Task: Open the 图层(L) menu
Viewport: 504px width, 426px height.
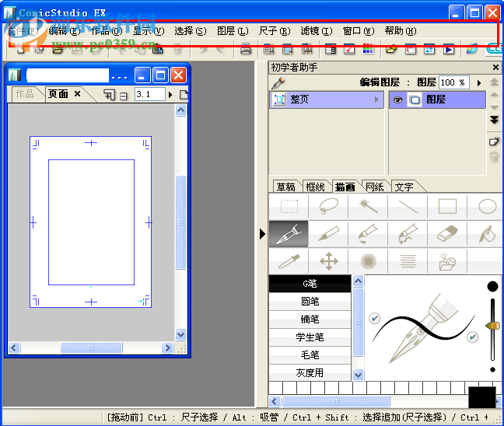Action: click(x=233, y=31)
